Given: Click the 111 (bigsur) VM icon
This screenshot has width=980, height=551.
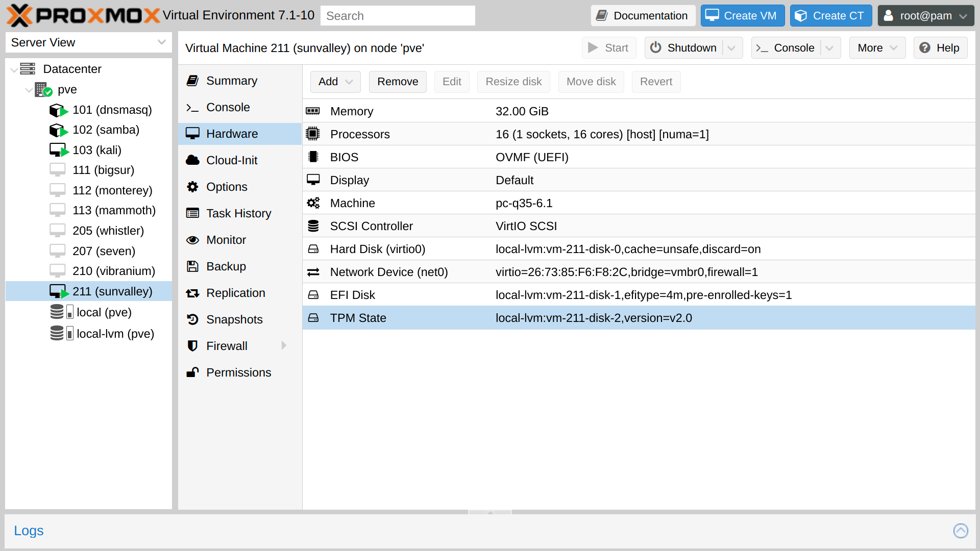Looking at the screenshot, I should pos(58,170).
